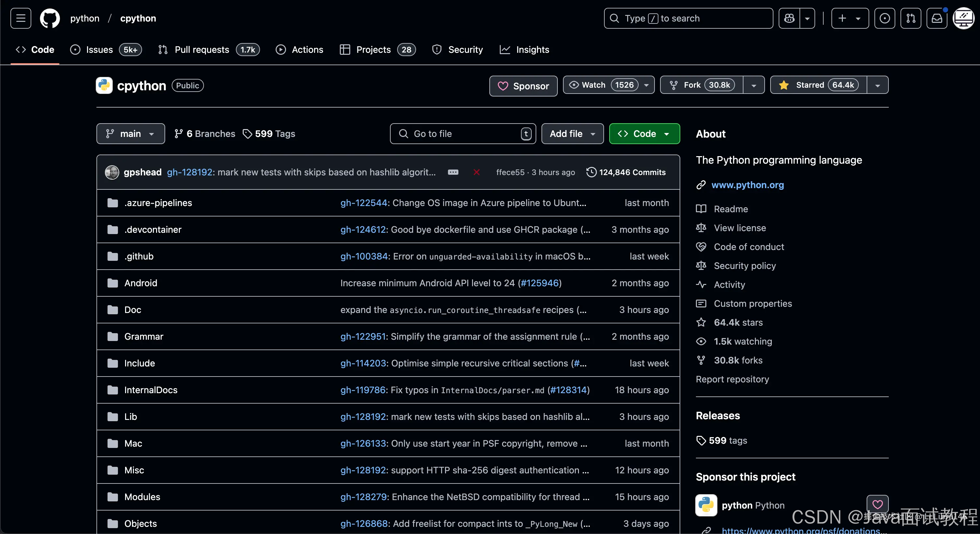Screen dimensions: 980x534
Task: Switch to the Issues tab
Action: 106,50
